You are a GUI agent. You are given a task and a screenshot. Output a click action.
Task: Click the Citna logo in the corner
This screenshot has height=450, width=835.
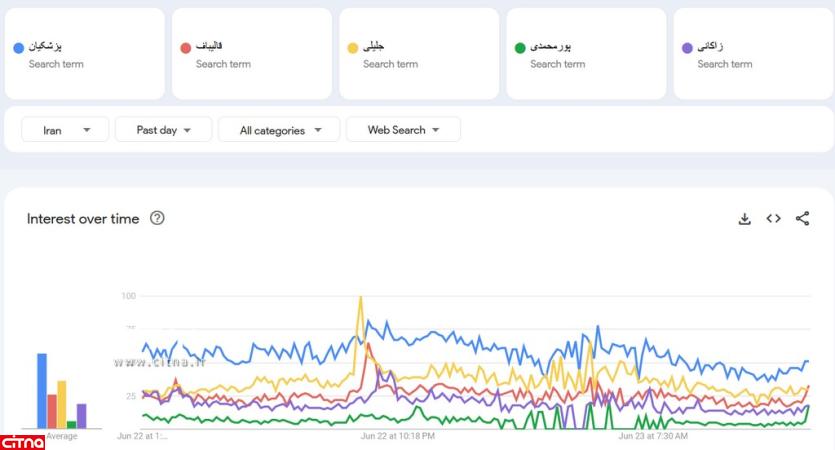point(22,441)
